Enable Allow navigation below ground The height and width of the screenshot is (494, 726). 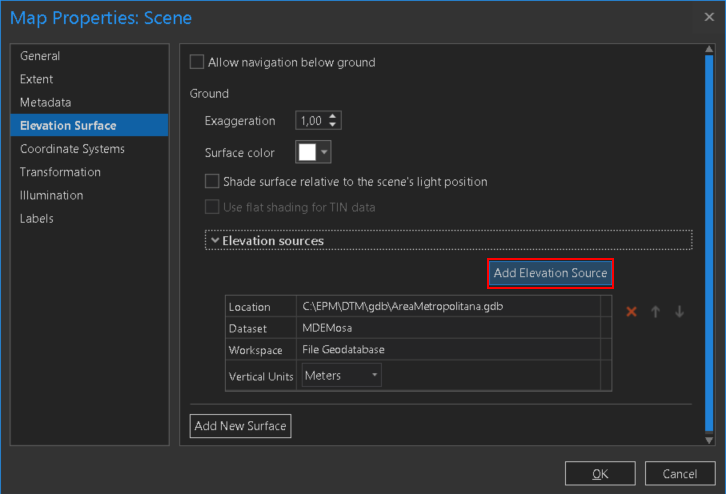point(196,62)
